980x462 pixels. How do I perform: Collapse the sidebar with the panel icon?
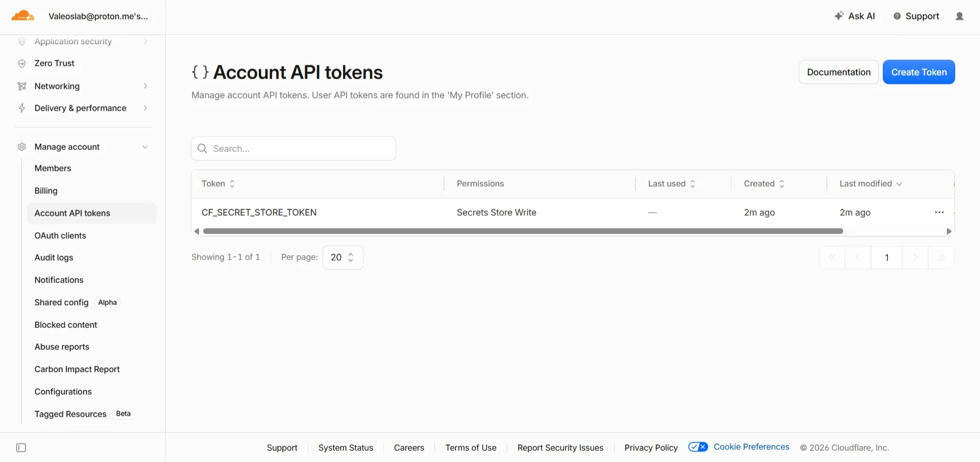pos(21,448)
